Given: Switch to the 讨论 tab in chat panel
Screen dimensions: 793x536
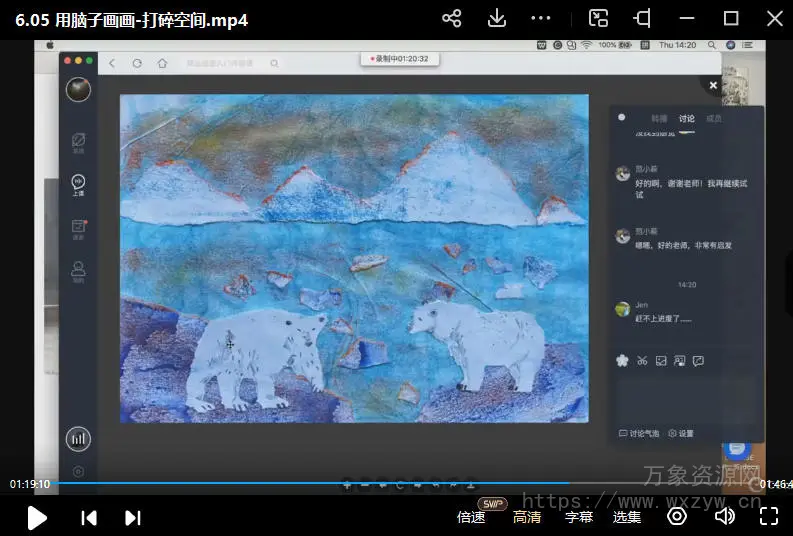Looking at the screenshot, I should point(687,119).
